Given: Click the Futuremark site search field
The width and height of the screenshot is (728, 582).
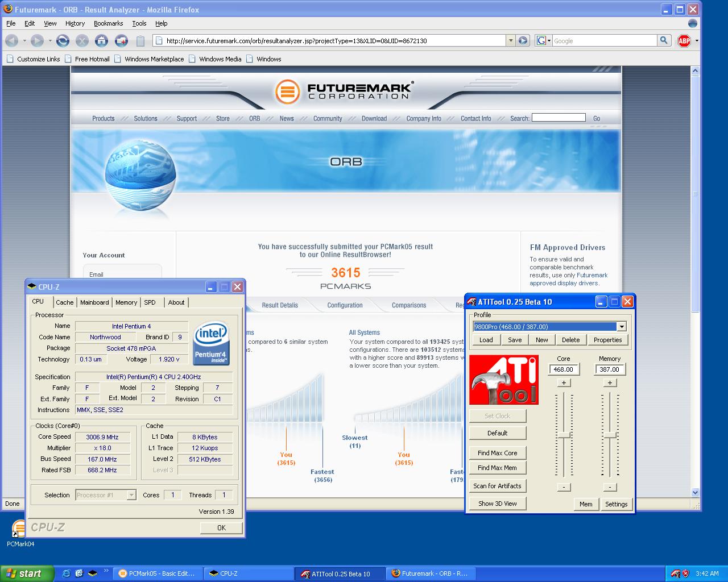Looking at the screenshot, I should [559, 117].
